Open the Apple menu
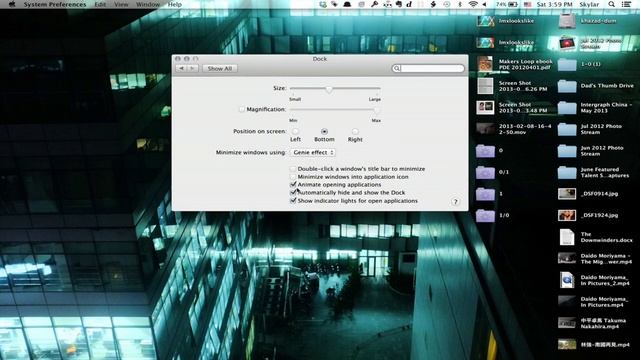This screenshot has width=640, height=360. [12, 4]
